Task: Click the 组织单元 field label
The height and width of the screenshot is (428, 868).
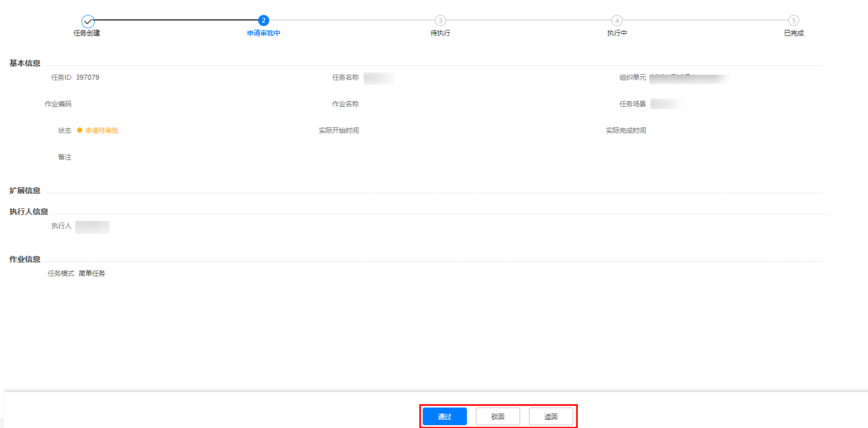Action: (633, 78)
